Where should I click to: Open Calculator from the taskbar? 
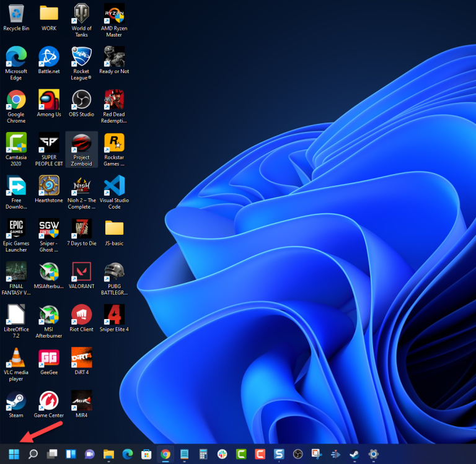tap(203, 454)
